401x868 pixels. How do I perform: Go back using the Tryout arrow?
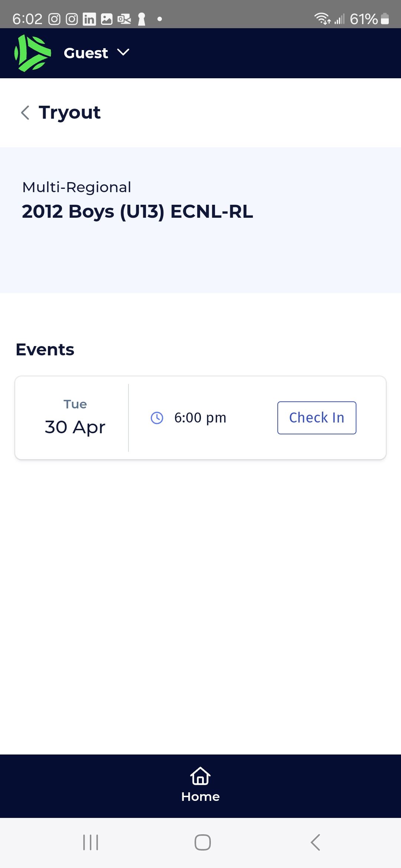pos(25,112)
